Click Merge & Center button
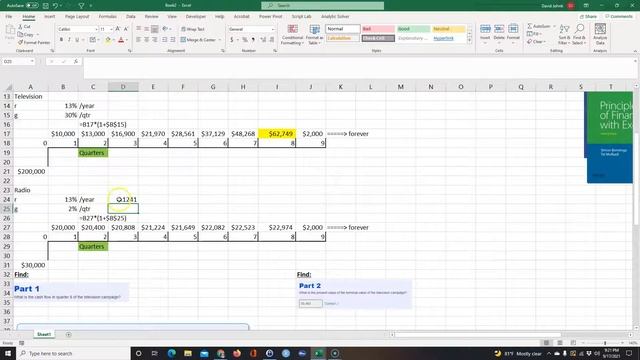 (x=198, y=40)
